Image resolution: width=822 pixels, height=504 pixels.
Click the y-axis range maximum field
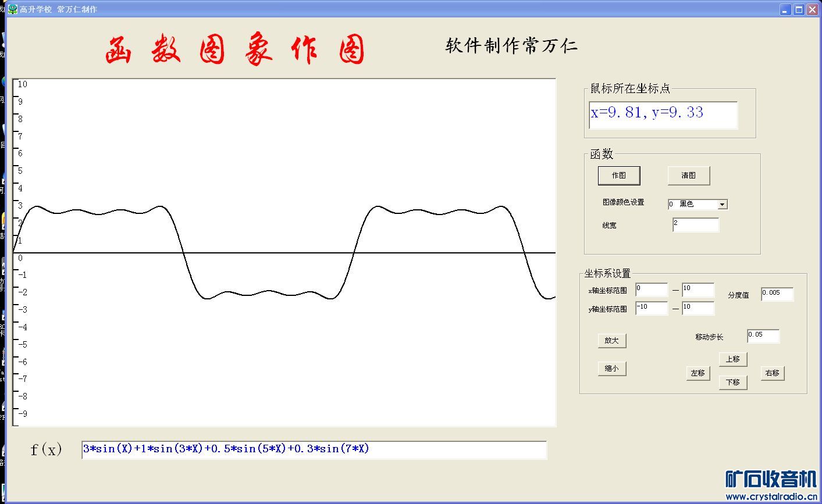[698, 308]
